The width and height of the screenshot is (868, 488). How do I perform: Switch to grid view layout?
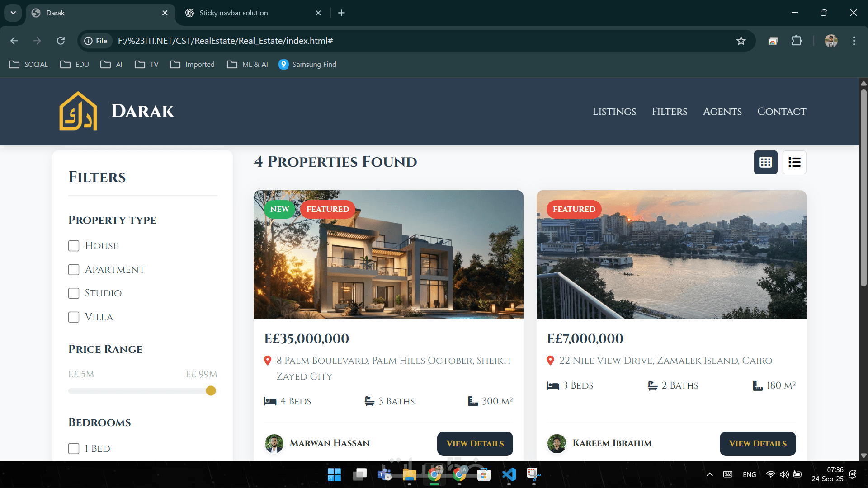point(765,162)
